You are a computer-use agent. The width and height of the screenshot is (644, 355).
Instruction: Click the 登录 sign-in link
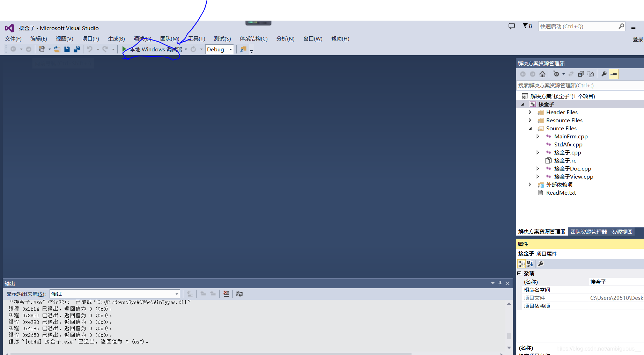pyautogui.click(x=638, y=39)
